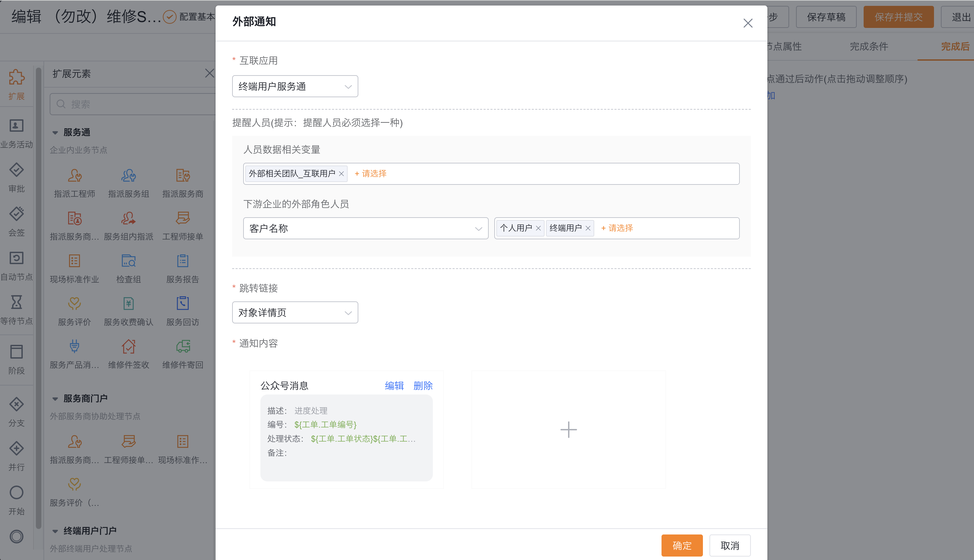Select the 审批 approval node icon
The height and width of the screenshot is (560, 974).
[x=16, y=170]
